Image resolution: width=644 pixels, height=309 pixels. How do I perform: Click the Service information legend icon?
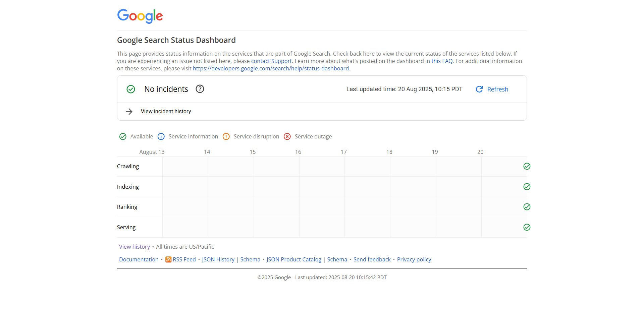(x=161, y=136)
